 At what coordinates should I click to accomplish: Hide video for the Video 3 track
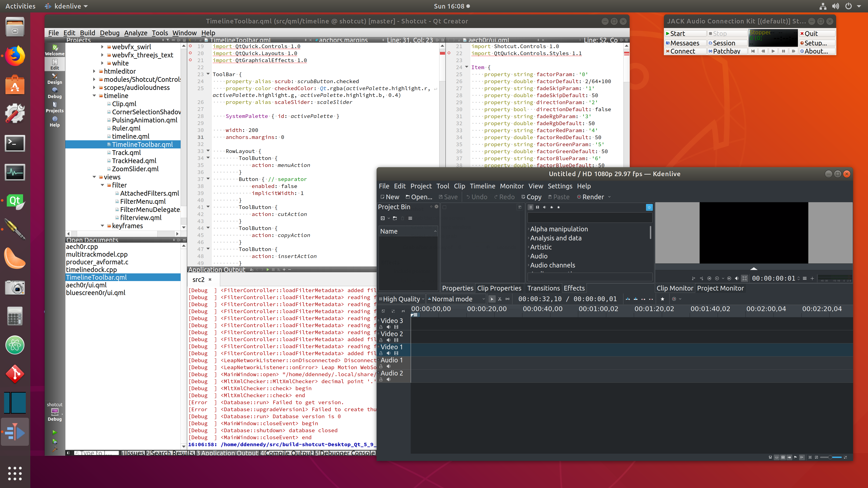click(397, 327)
